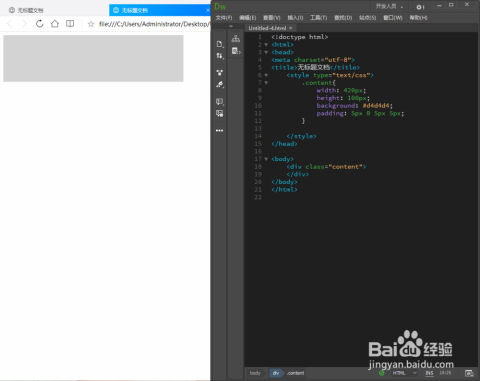Click the site structure hierarchy icon
The image size is (480, 381).
[236, 39]
